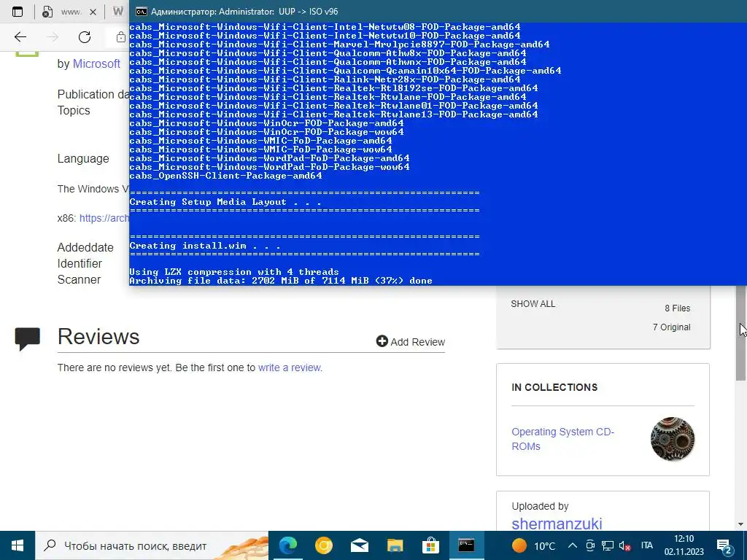This screenshot has width=747, height=560.
Task: Click cabs_OpenSSH-Client-Package-amd64 console line
Action: point(225,176)
